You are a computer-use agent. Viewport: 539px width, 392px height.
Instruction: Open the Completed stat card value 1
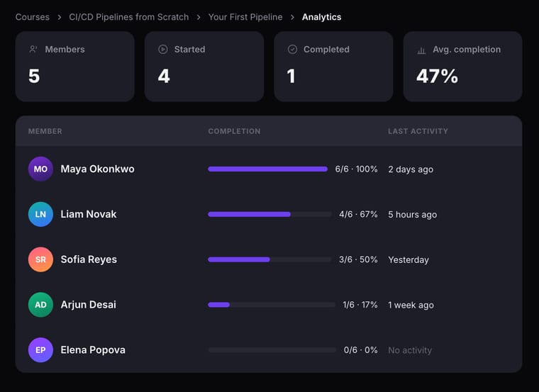[x=291, y=77]
